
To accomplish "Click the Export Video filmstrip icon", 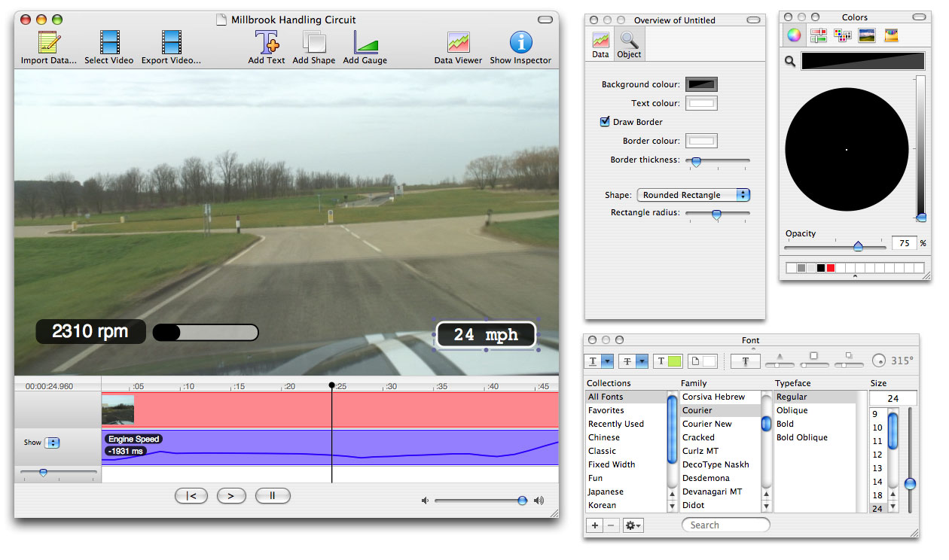I will [x=171, y=42].
